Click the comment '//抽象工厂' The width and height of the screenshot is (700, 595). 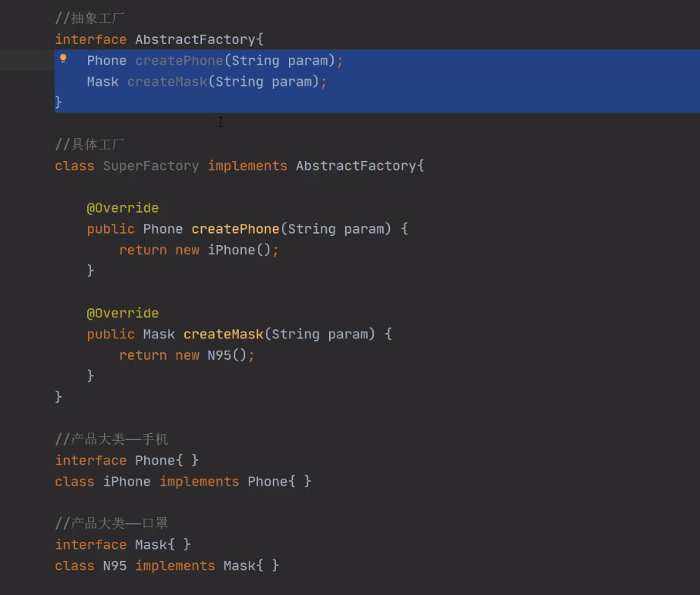point(89,18)
